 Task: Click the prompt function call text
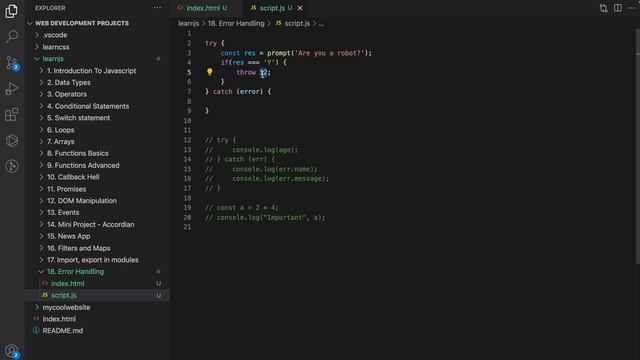pyautogui.click(x=278, y=53)
